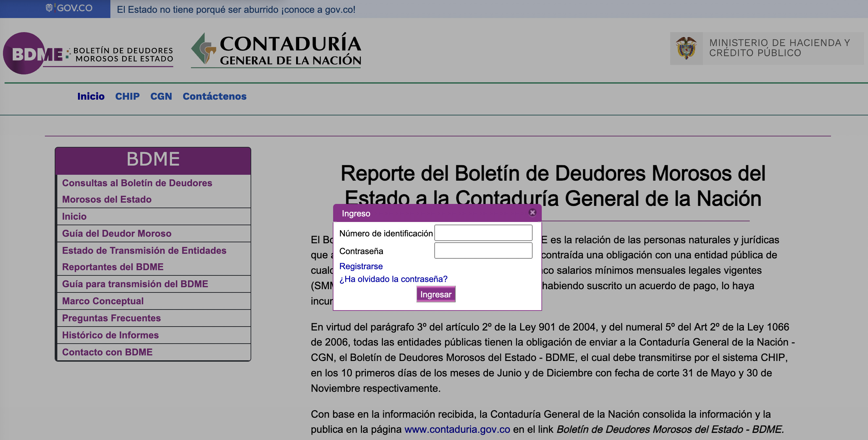Click the Colombian coat of arms icon
Image resolution: width=868 pixels, height=440 pixels.
click(686, 48)
